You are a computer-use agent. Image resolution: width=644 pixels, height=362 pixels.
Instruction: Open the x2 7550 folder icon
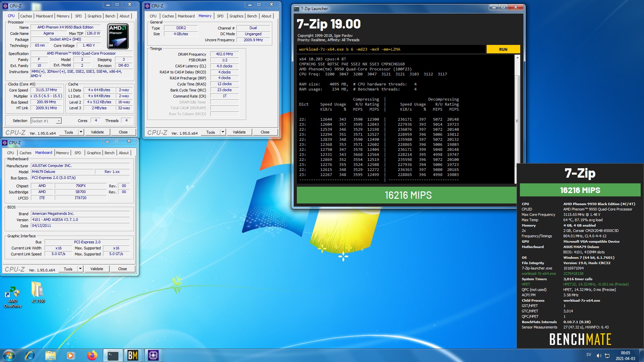[38, 292]
